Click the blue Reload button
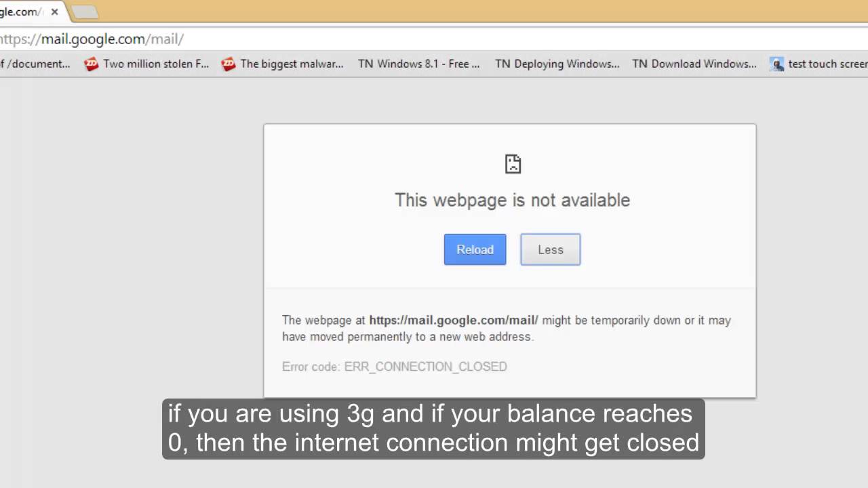The image size is (868, 488). [x=475, y=249]
